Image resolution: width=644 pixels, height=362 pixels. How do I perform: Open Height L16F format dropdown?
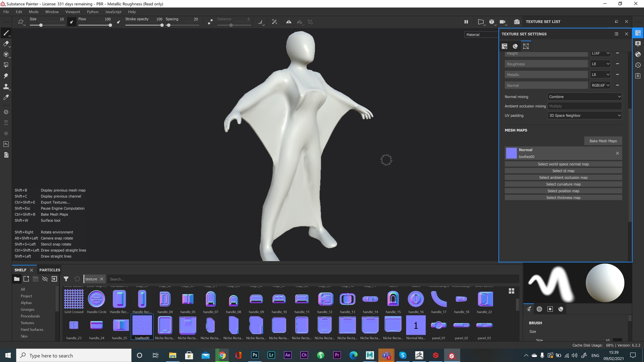(x=600, y=53)
